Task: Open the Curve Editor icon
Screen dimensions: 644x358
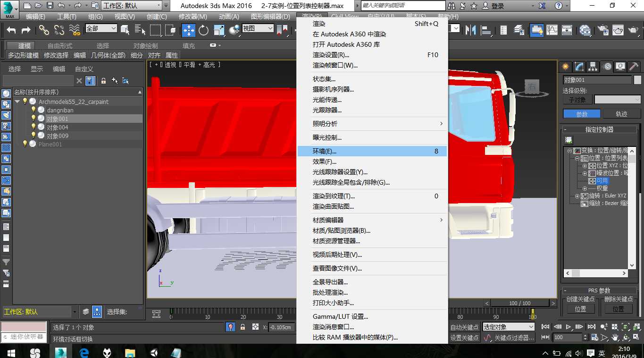Action: [x=552, y=30]
